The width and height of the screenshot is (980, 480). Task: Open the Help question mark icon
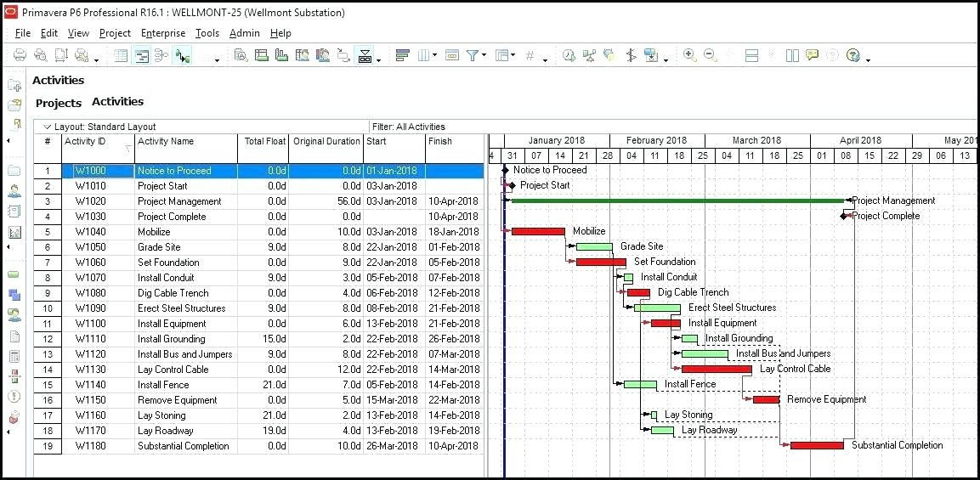(853, 56)
